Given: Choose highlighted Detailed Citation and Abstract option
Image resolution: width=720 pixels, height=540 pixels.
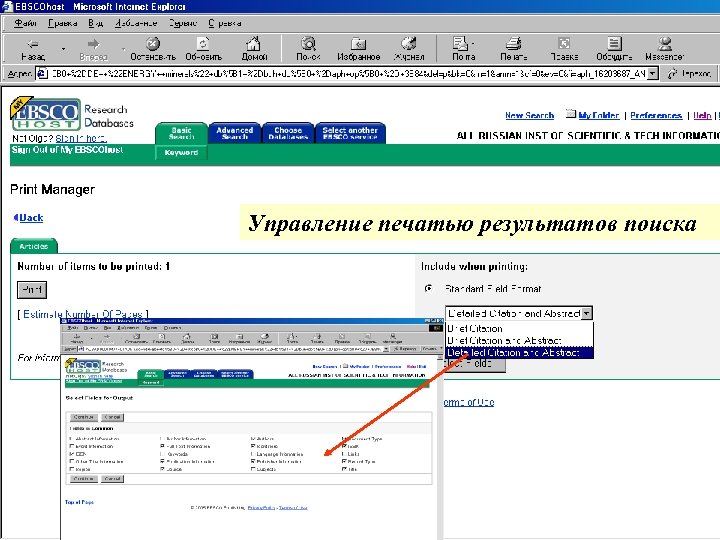Looking at the screenshot, I should tap(520, 353).
